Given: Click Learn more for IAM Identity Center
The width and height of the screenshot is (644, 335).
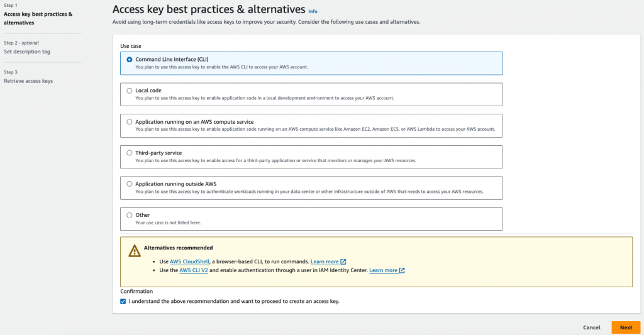Looking at the screenshot, I should (383, 270).
